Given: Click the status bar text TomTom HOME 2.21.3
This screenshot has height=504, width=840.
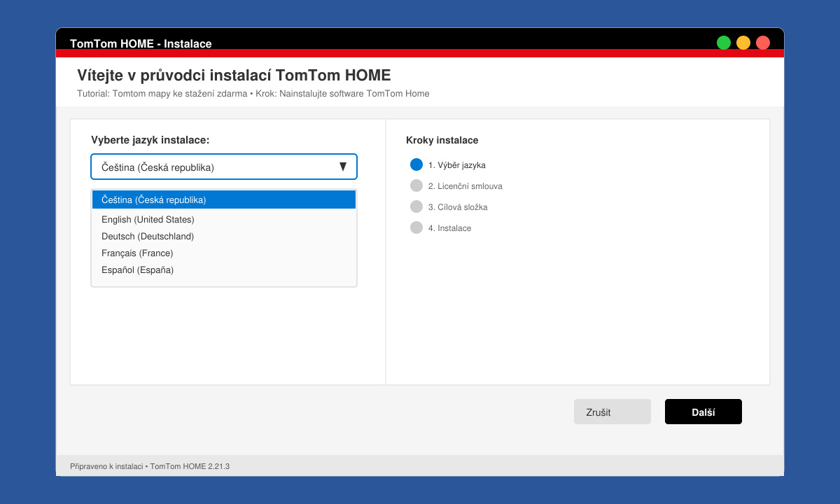Looking at the screenshot, I should tap(190, 466).
